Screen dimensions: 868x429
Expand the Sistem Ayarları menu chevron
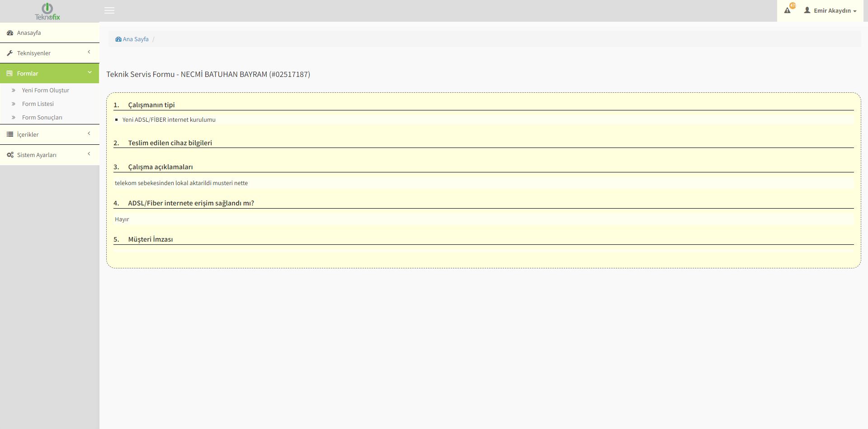click(x=89, y=154)
